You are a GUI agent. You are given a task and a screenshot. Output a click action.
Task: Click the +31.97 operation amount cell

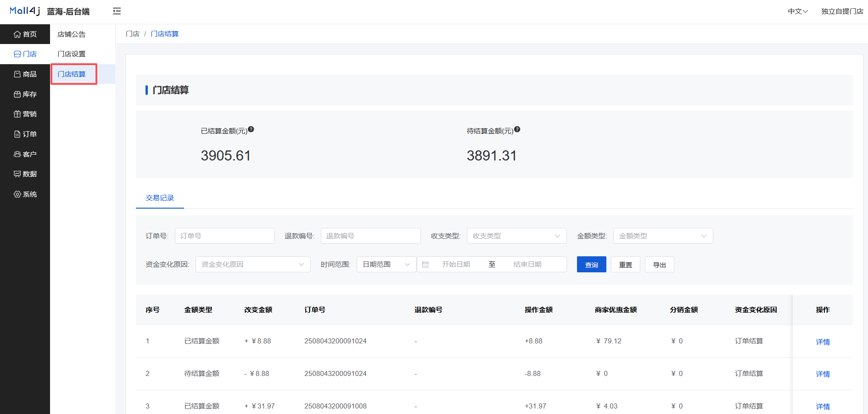[536, 406]
